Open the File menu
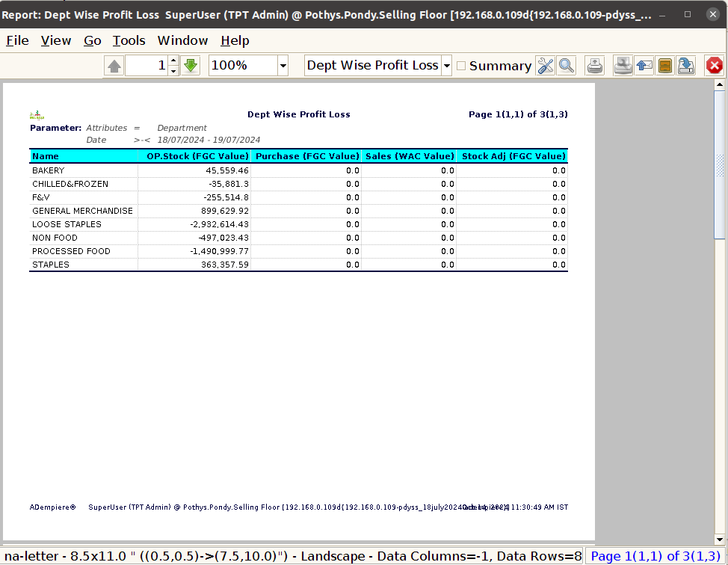Screen dimensions: 728x565 (x=18, y=41)
